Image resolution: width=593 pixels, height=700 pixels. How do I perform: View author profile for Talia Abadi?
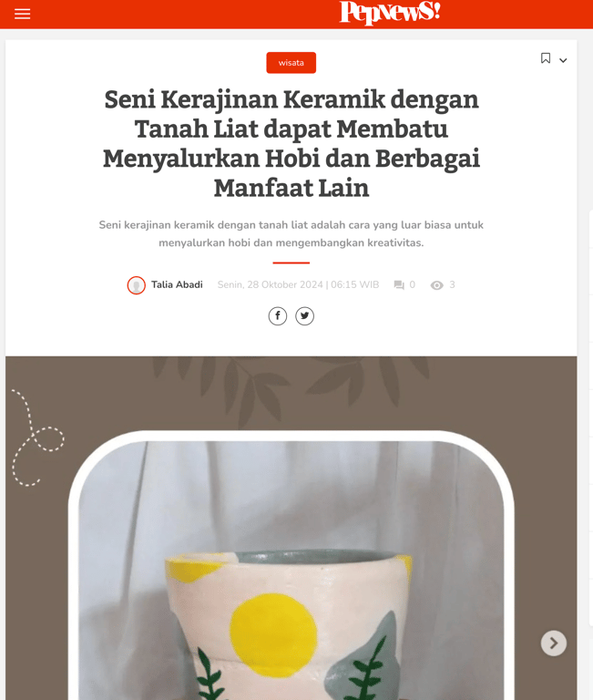177,284
